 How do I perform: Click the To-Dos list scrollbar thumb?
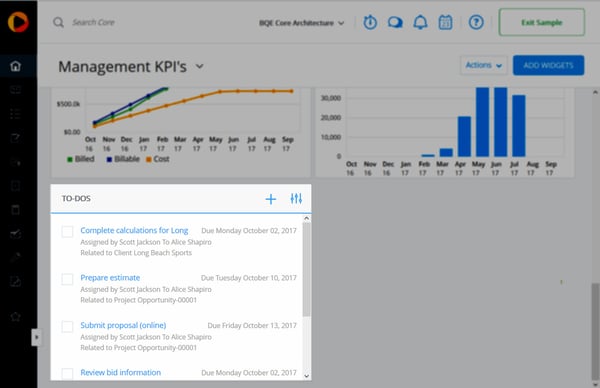pos(306,269)
